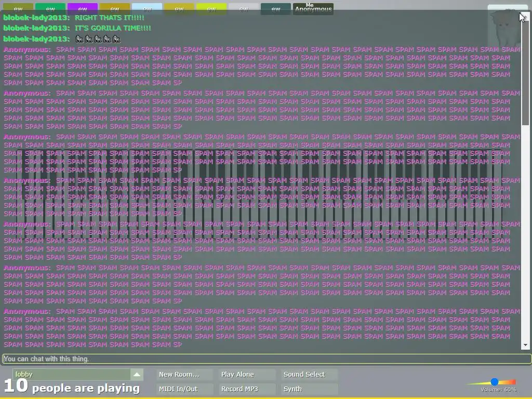Click the lime yellow 'ew' player tag

click(x=211, y=9)
